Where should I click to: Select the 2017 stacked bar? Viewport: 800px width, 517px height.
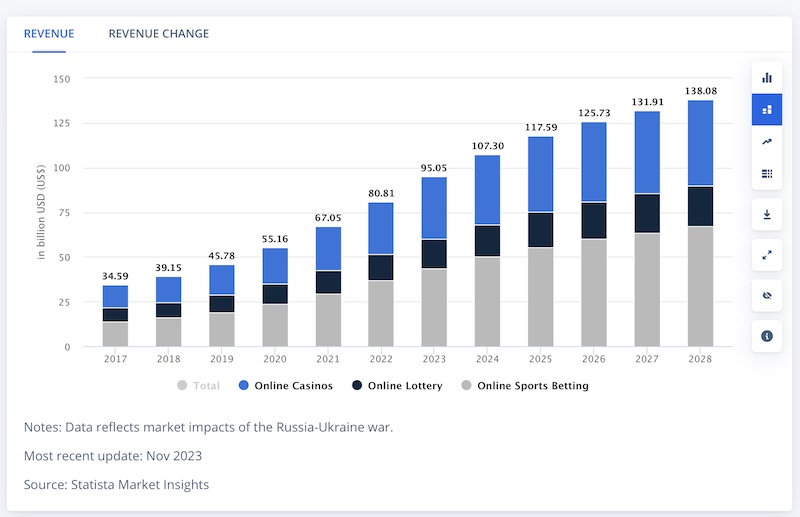(x=115, y=316)
